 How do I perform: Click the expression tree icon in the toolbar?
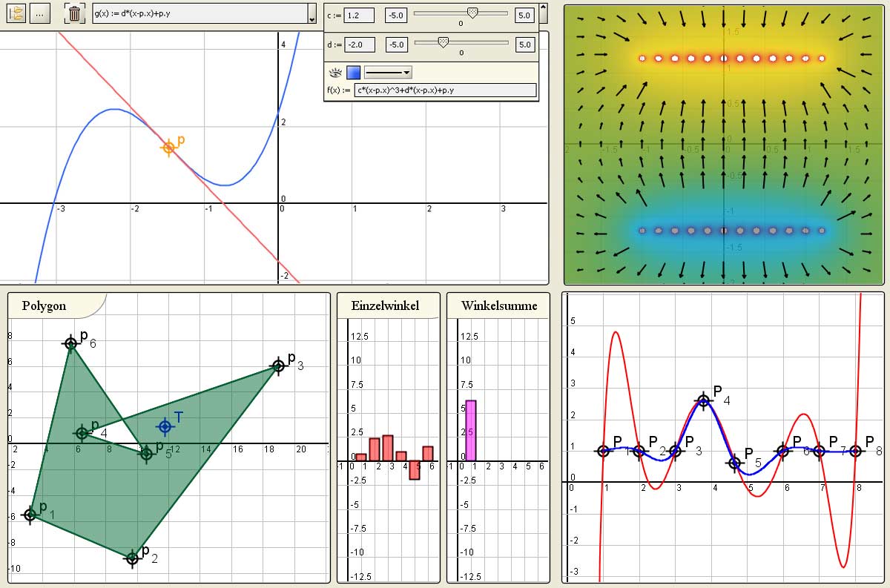click(x=15, y=13)
